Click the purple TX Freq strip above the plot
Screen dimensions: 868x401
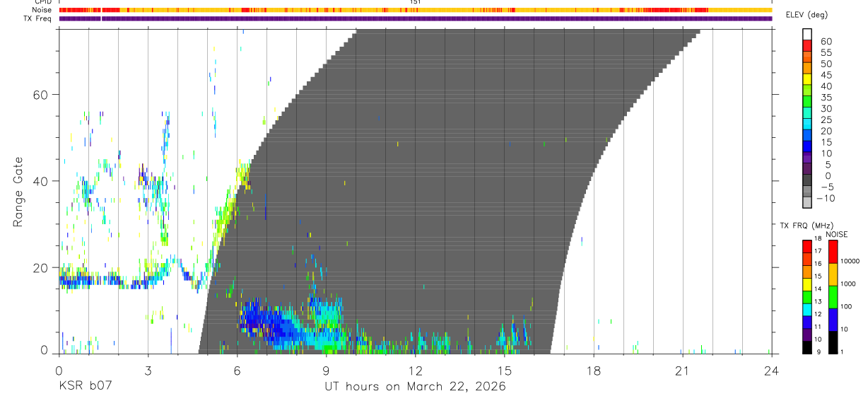coord(416,18)
